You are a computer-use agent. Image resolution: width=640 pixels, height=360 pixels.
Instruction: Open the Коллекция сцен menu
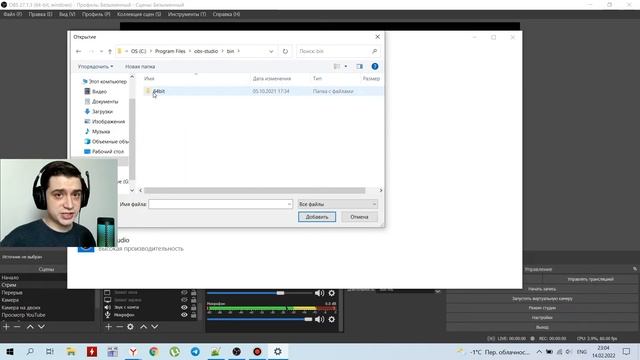tap(139, 14)
